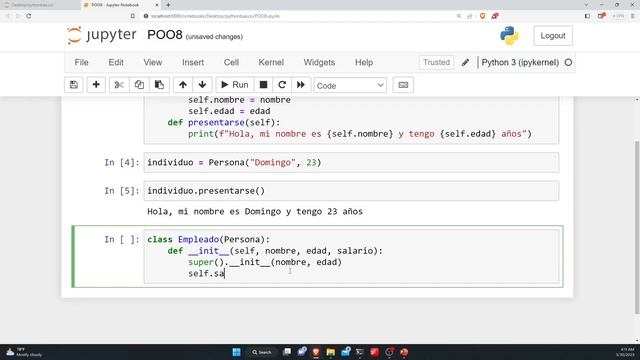Bookmark this page in the address bar
The image size is (640, 360).
click(133, 16)
